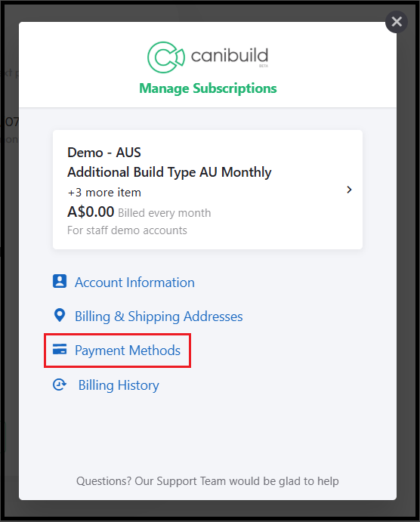This screenshot has height=522, width=420.
Task: Click the '+3 more item' text
Action: point(104,193)
